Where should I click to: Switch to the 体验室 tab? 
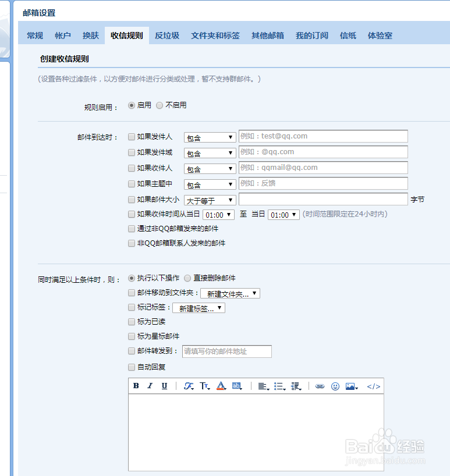coord(380,35)
